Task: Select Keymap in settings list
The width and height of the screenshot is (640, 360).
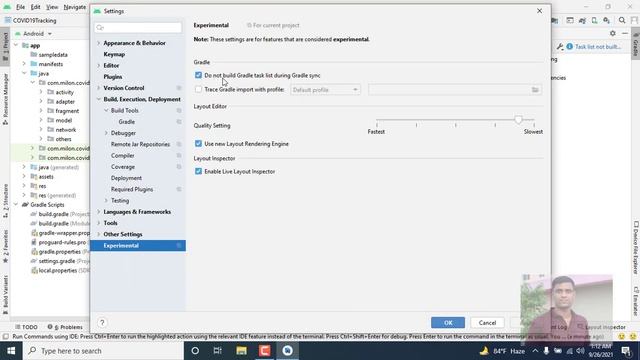Action: (x=114, y=54)
